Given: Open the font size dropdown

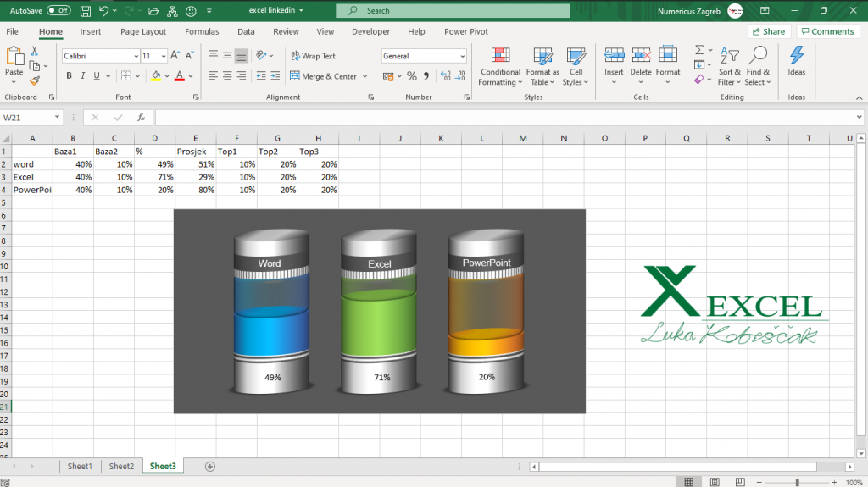Looking at the screenshot, I should click(164, 57).
